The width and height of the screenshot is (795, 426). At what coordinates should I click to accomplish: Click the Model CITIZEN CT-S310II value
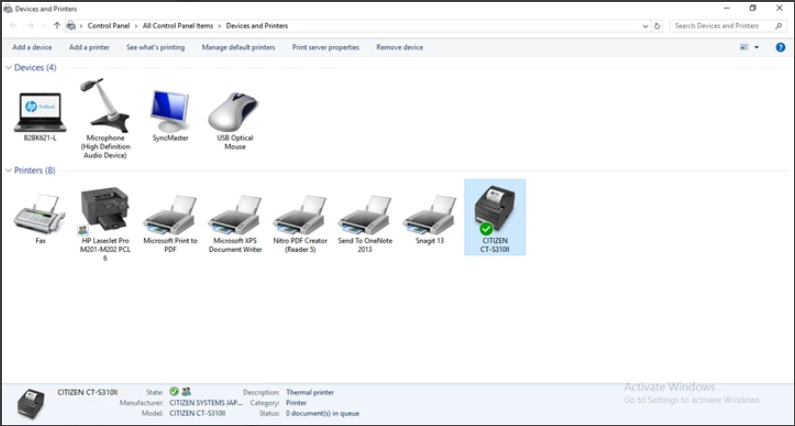coord(197,414)
